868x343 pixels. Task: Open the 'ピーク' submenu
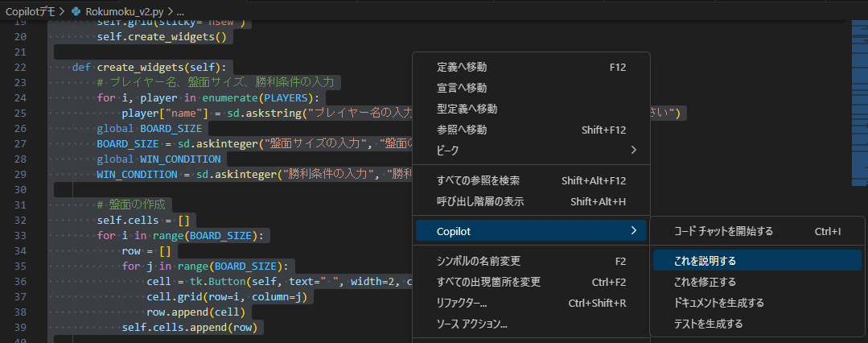532,151
